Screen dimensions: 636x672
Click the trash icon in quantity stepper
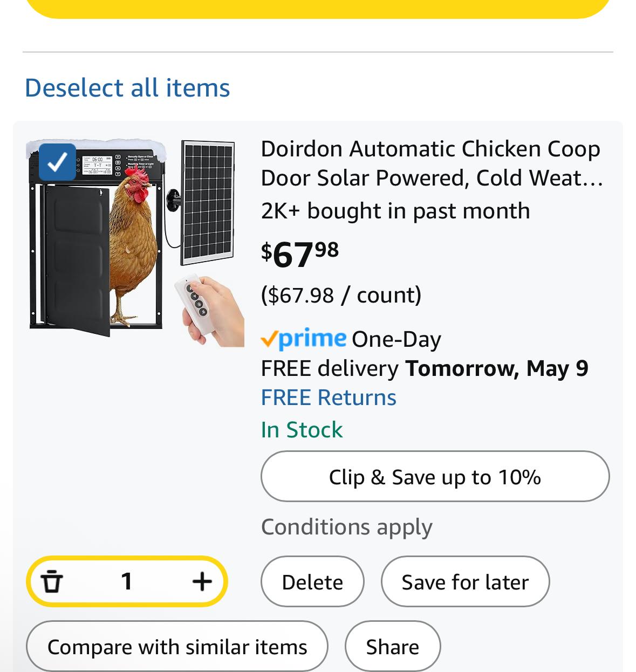[x=52, y=581]
